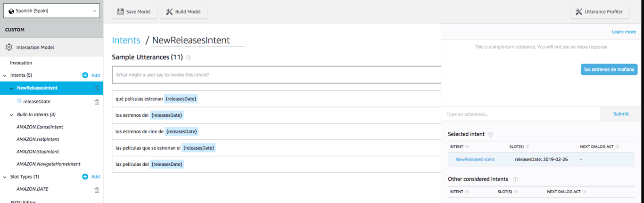The height and width of the screenshot is (203, 644).
Task: Click the plus icon to add an intent
Action: [85, 75]
